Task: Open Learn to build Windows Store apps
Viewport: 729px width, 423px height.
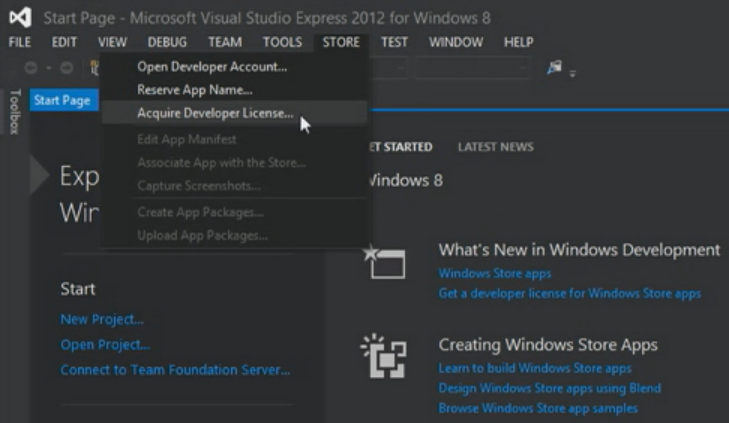Action: pyautogui.click(x=535, y=368)
